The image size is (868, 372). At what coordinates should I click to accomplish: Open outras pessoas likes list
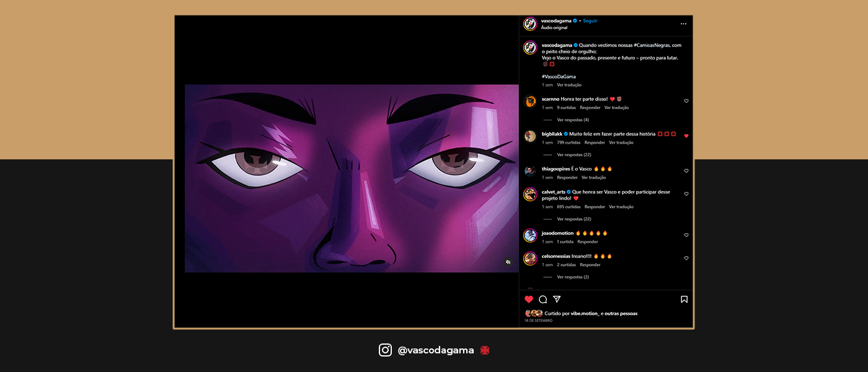tap(621, 314)
